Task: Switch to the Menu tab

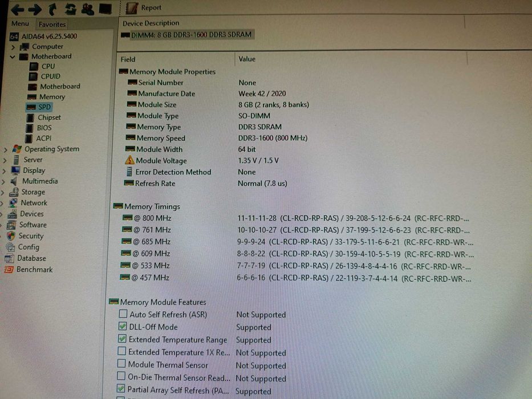Action: click(x=20, y=23)
